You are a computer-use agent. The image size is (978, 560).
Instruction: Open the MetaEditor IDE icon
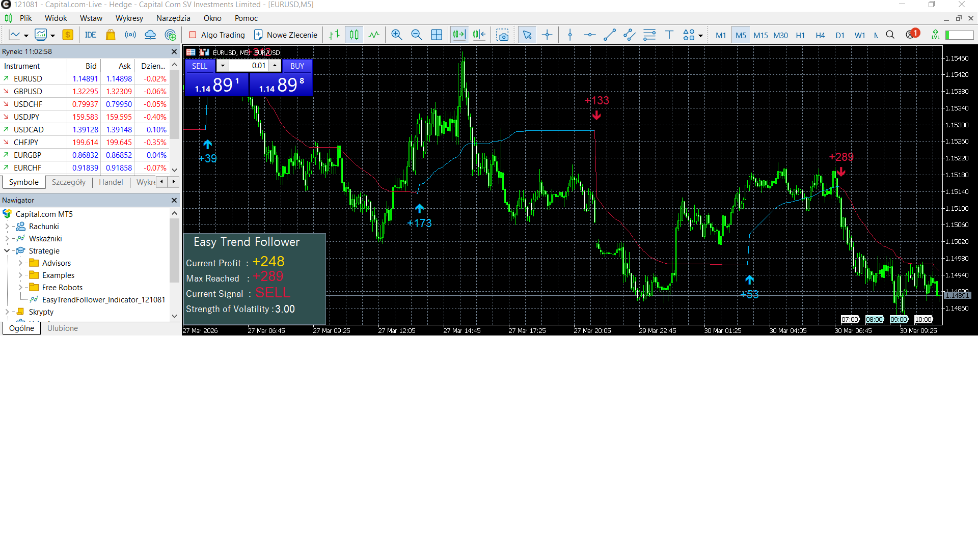pyautogui.click(x=91, y=35)
